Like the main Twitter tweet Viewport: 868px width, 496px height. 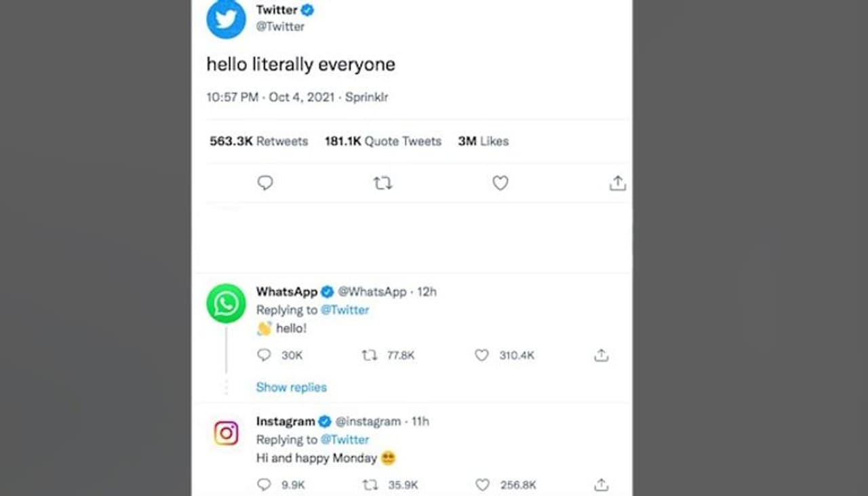coord(500,183)
